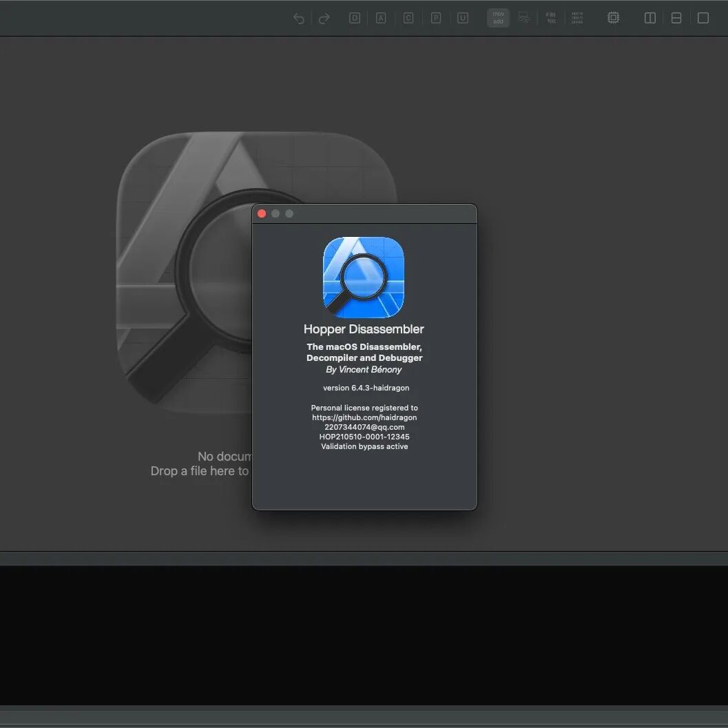This screenshot has width=728, height=728.
Task: Mark as Code with the C button
Action: pos(408,18)
